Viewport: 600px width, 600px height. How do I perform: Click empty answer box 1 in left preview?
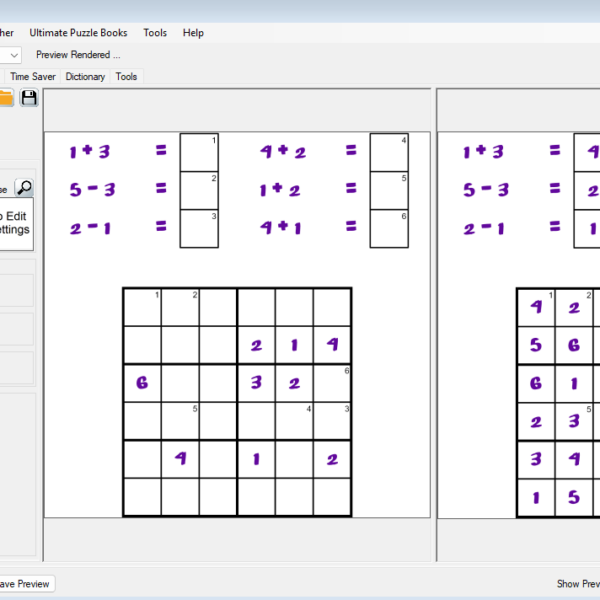click(x=199, y=152)
